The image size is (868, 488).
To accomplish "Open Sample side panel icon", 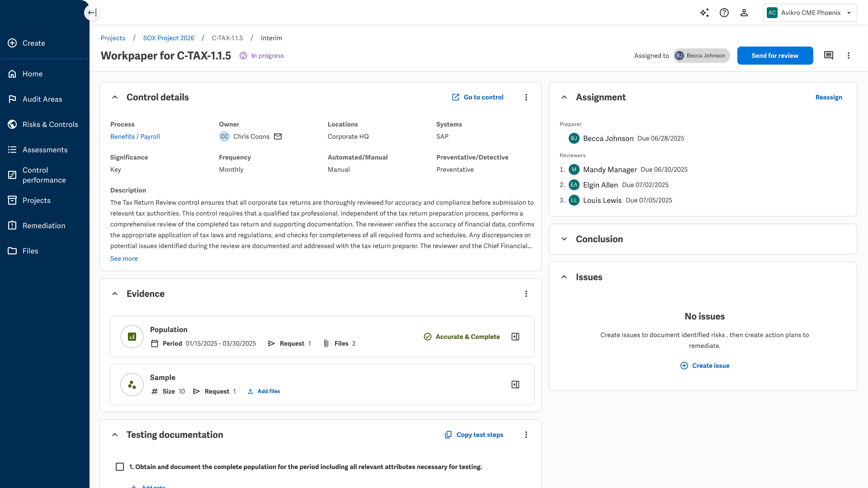I will click(x=515, y=385).
